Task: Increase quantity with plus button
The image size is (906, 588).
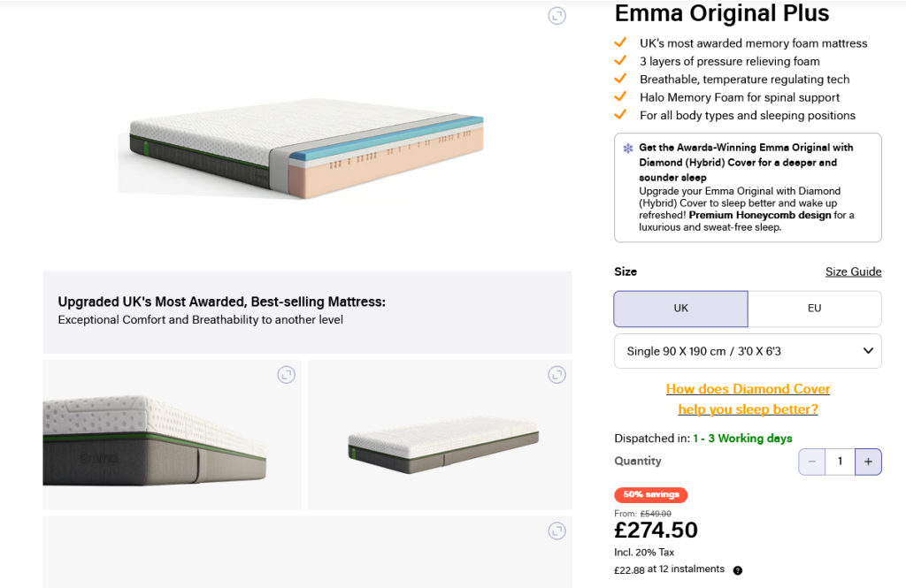Action: coord(868,462)
